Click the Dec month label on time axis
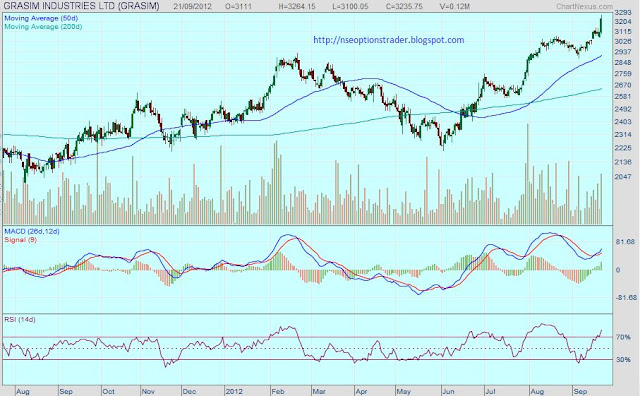640x396 pixels. (x=190, y=392)
